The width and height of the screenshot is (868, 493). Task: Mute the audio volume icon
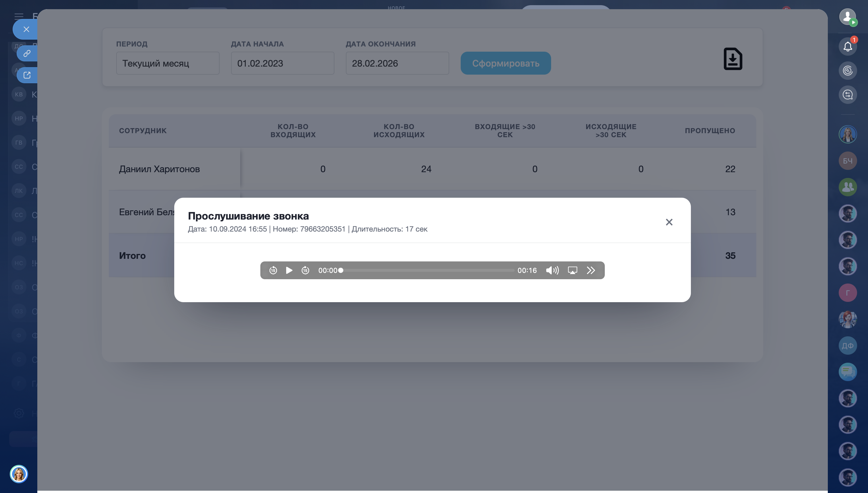coord(552,270)
